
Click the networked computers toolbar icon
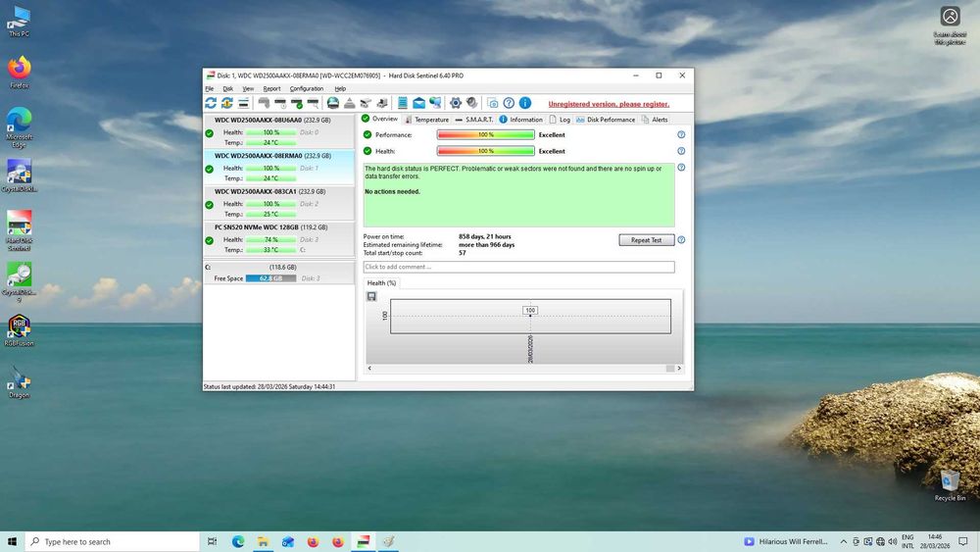[x=435, y=103]
